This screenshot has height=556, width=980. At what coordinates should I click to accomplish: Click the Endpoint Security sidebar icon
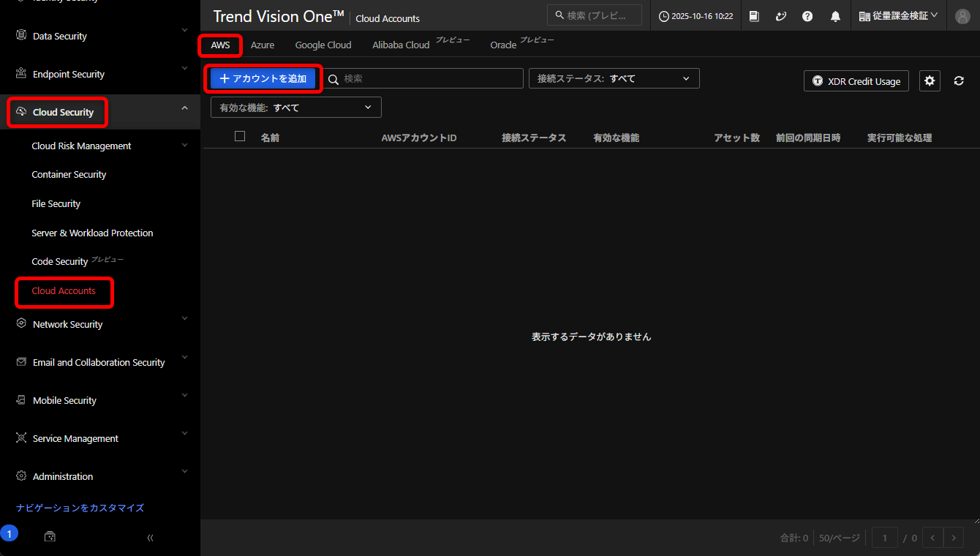click(x=20, y=73)
